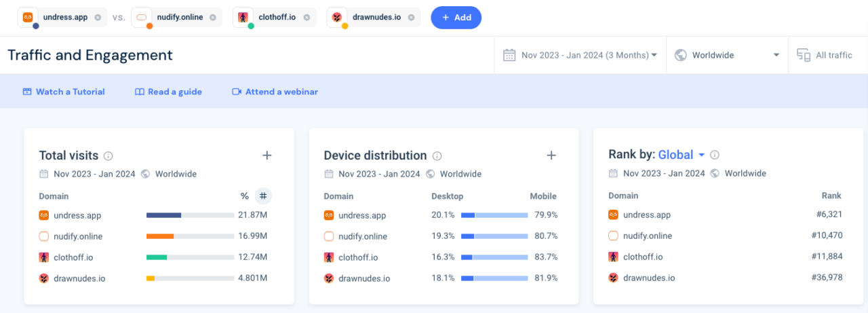
Task: Toggle Total visits to number view
Action: pyautogui.click(x=263, y=196)
